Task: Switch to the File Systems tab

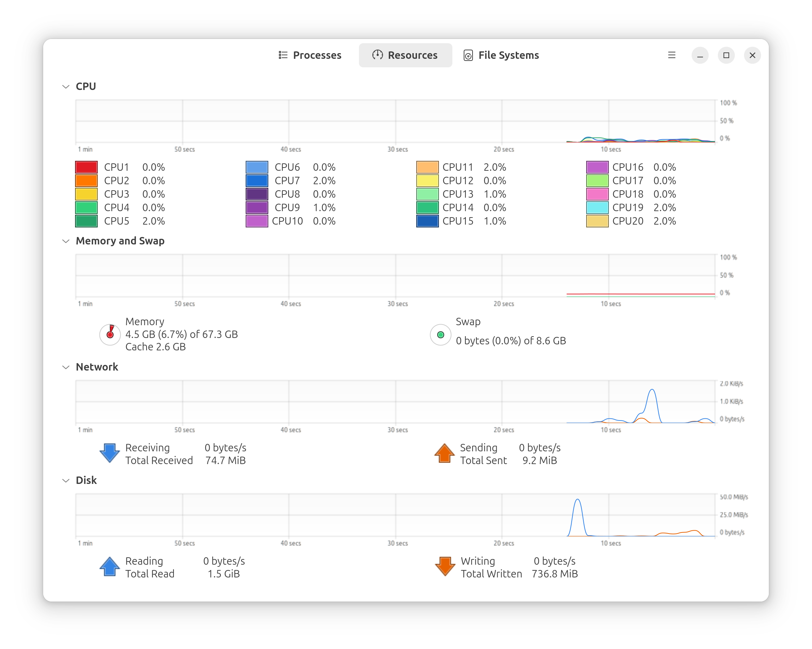Action: click(x=501, y=55)
